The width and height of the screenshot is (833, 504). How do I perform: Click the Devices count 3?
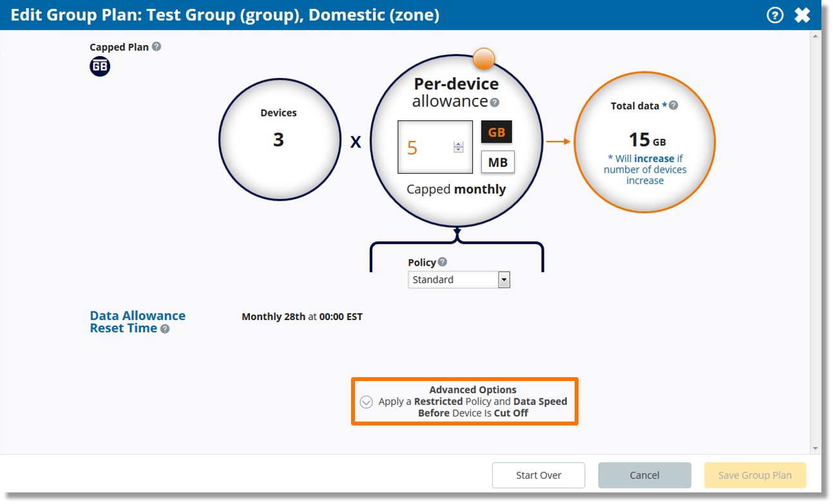click(x=278, y=140)
